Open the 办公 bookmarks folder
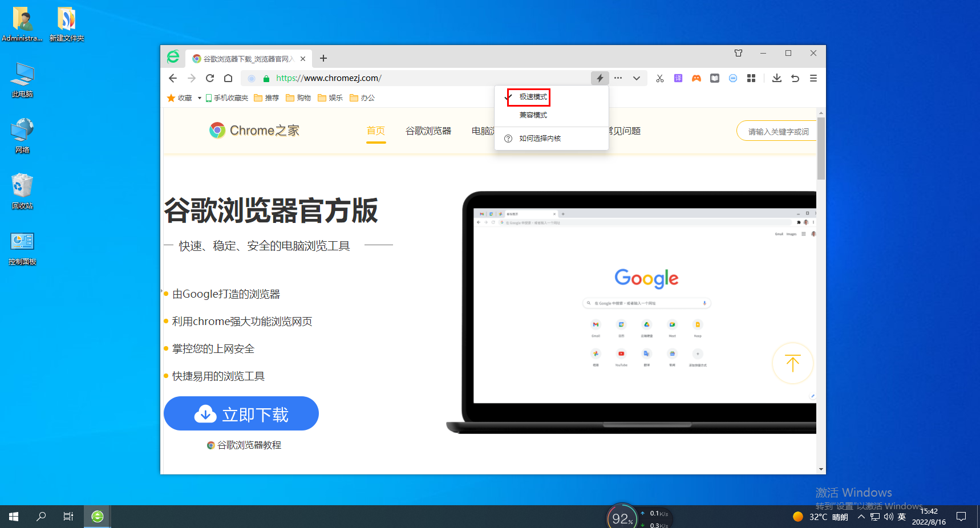 coord(362,98)
